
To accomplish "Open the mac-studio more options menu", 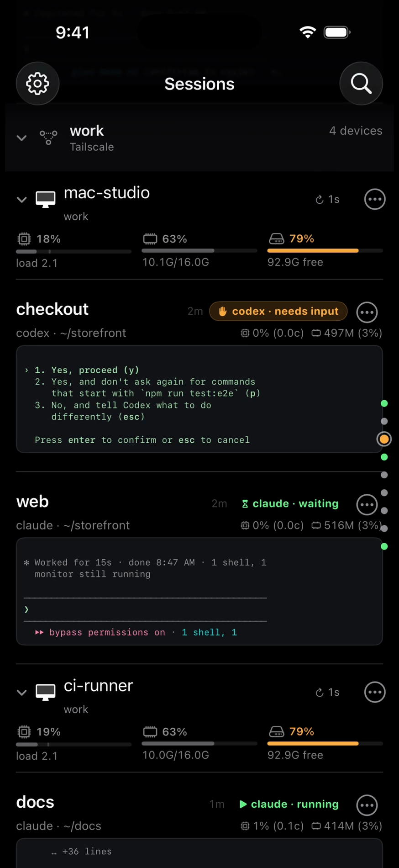I will [x=375, y=199].
